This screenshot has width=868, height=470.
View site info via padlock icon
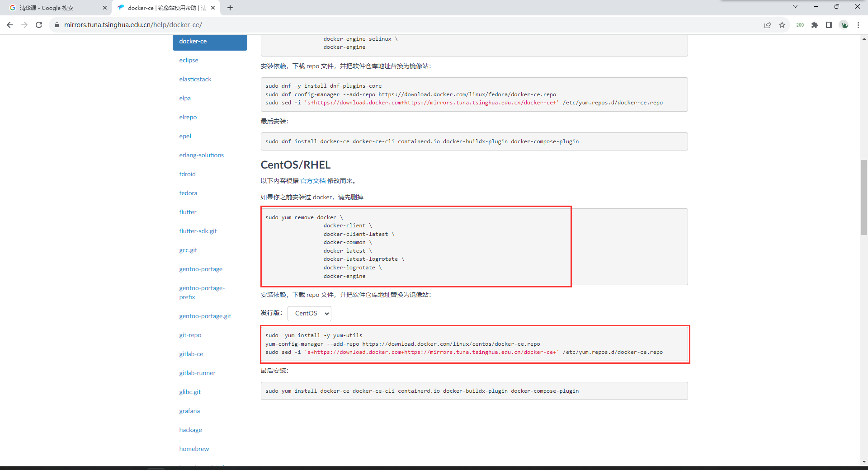click(x=57, y=25)
